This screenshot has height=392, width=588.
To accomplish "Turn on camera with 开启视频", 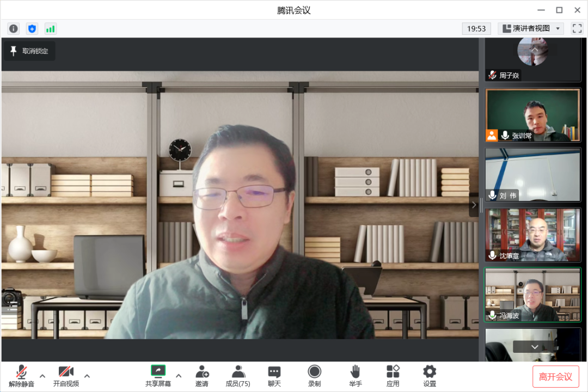I will click(x=66, y=376).
